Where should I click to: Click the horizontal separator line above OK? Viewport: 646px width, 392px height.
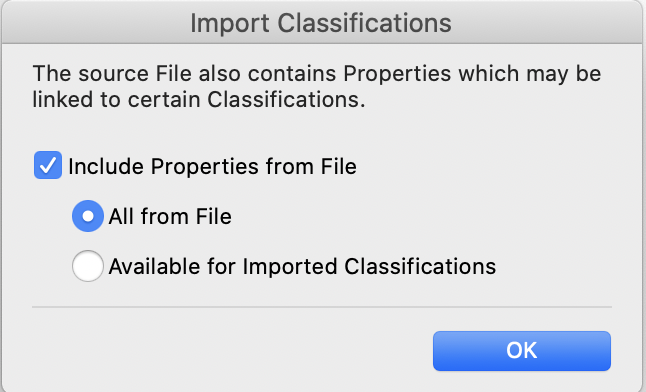coord(322,307)
